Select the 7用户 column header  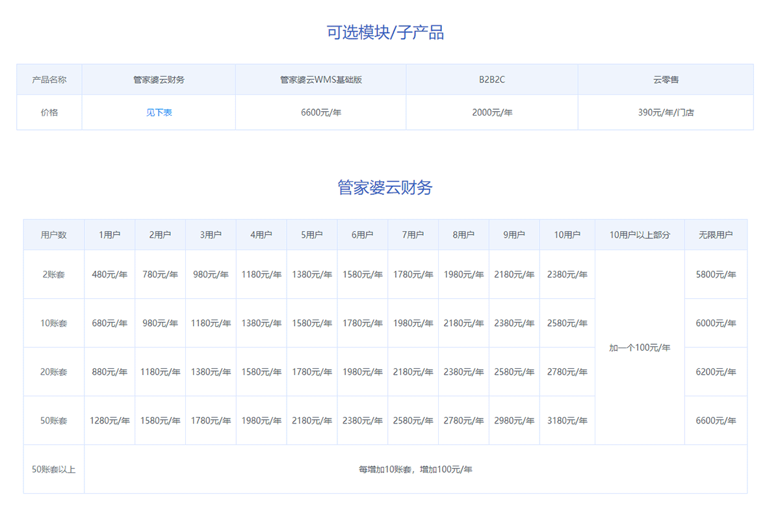413,235
